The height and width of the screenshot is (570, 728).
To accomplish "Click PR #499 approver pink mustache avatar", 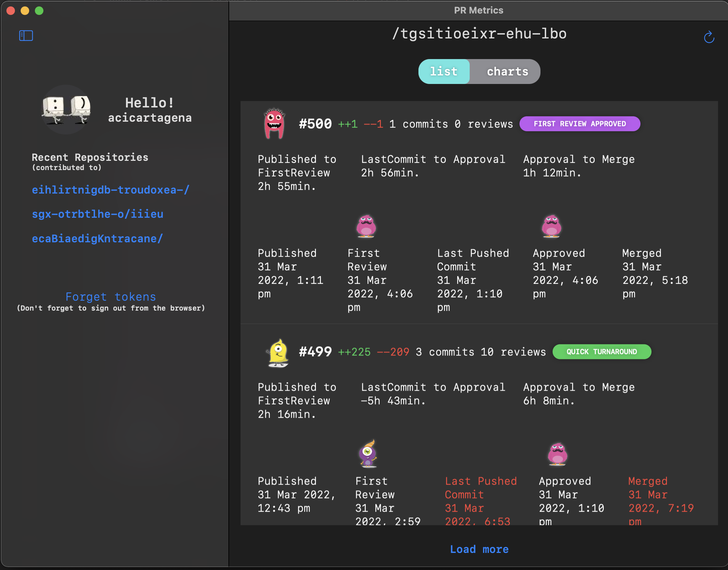I will (558, 454).
